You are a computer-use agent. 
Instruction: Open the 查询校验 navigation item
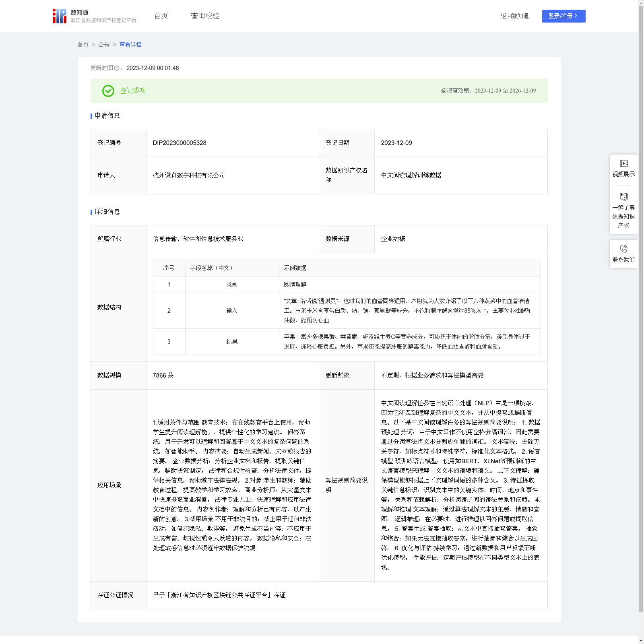205,16
